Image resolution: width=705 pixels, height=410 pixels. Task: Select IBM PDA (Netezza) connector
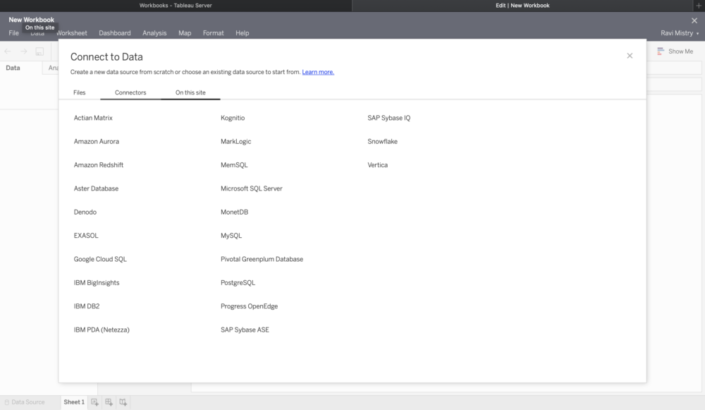[102, 330]
